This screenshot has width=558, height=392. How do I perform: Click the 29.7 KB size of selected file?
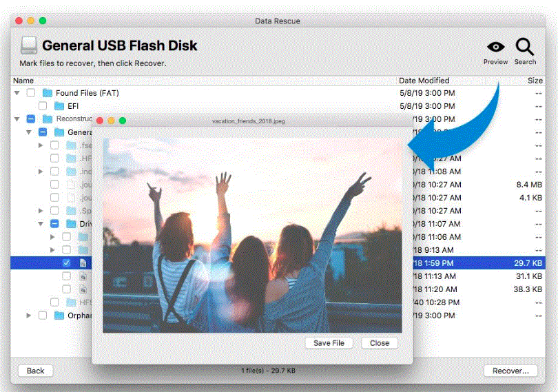coord(528,263)
